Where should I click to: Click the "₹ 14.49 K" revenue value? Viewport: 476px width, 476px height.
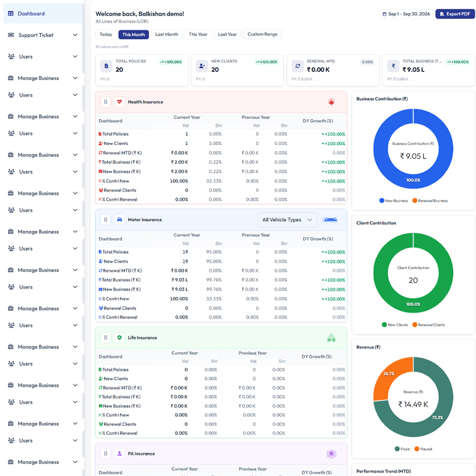(x=413, y=405)
